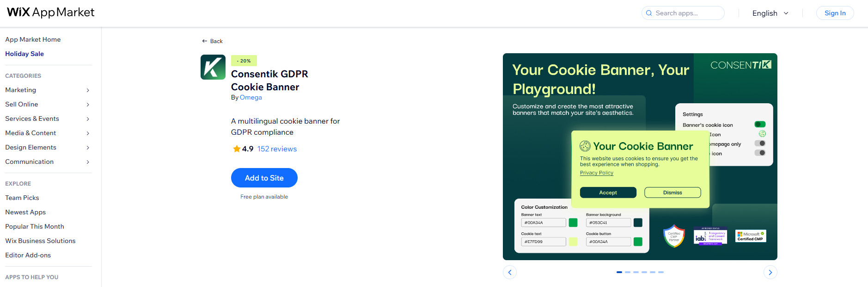This screenshot has width=868, height=287.
Task: Open Team Picks
Action: pos(22,198)
